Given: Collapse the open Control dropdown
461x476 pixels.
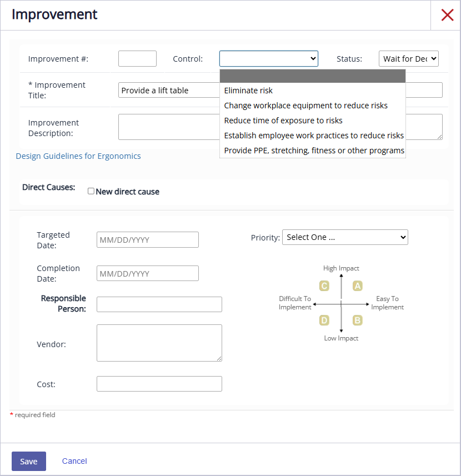Looking at the screenshot, I should (x=268, y=59).
